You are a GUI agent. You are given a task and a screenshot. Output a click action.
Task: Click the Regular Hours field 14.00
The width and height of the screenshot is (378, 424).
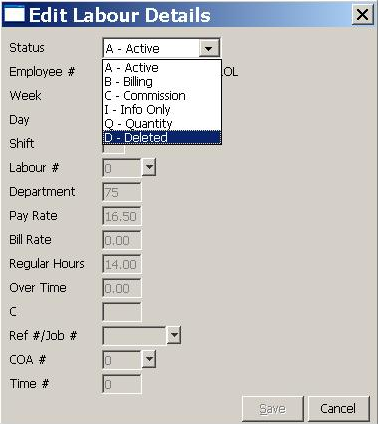click(x=122, y=264)
